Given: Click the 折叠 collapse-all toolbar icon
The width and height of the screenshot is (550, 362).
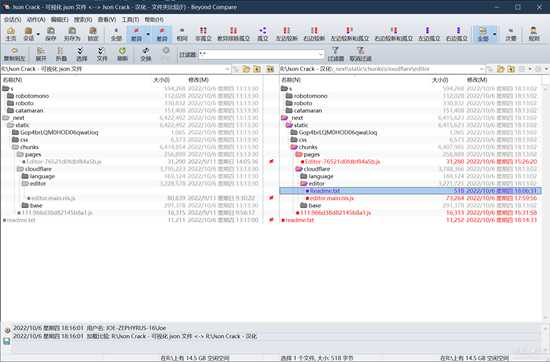Looking at the screenshot, I should pyautogui.click(x=61, y=54).
